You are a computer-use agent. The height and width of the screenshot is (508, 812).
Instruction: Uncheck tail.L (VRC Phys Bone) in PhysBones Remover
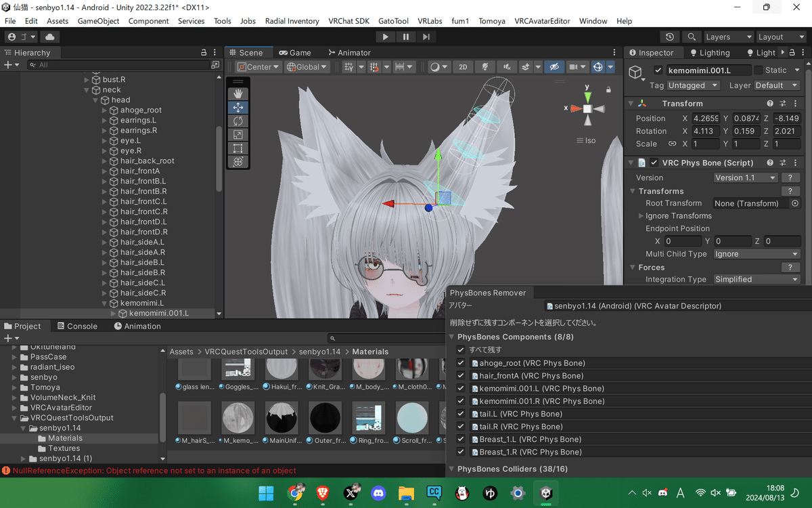[461, 413]
